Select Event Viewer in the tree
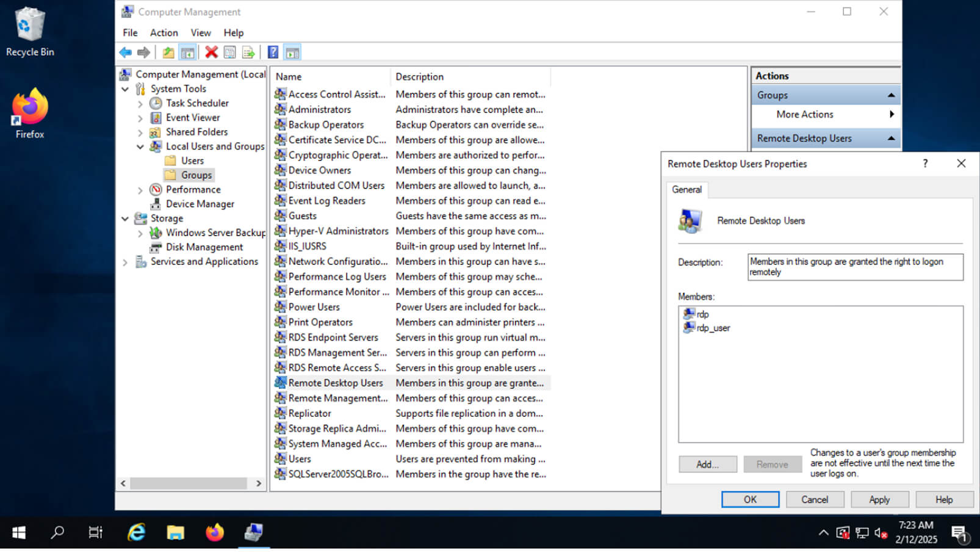The height and width of the screenshot is (553, 980). pos(193,118)
